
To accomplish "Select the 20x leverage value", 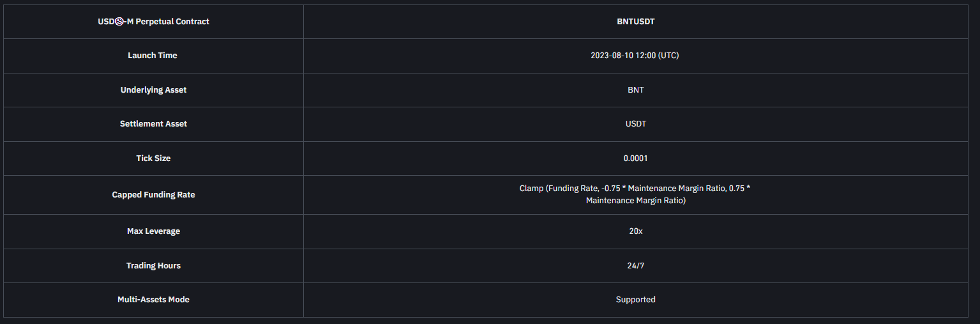I will tap(635, 231).
